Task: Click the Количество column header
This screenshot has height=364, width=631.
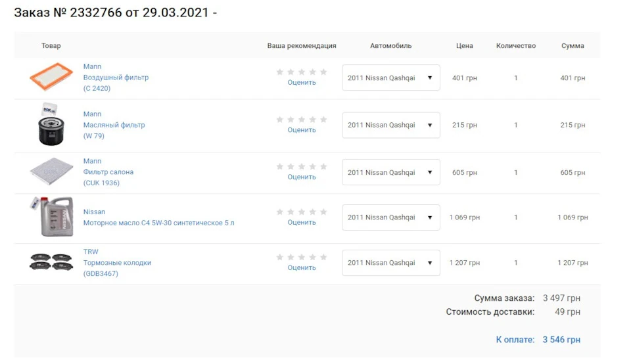Action: (x=516, y=46)
